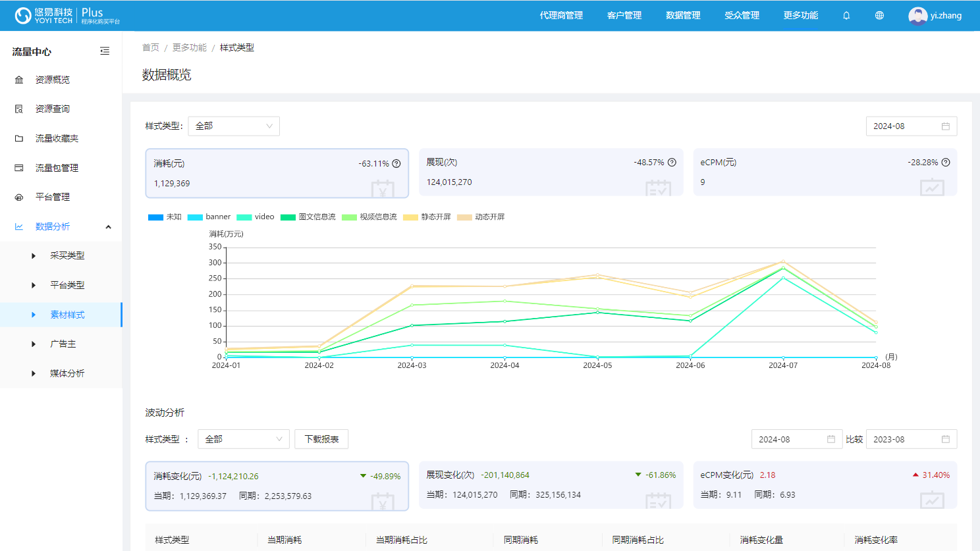
Task: Click the 流量收藏夹 folder icon
Action: click(x=19, y=138)
